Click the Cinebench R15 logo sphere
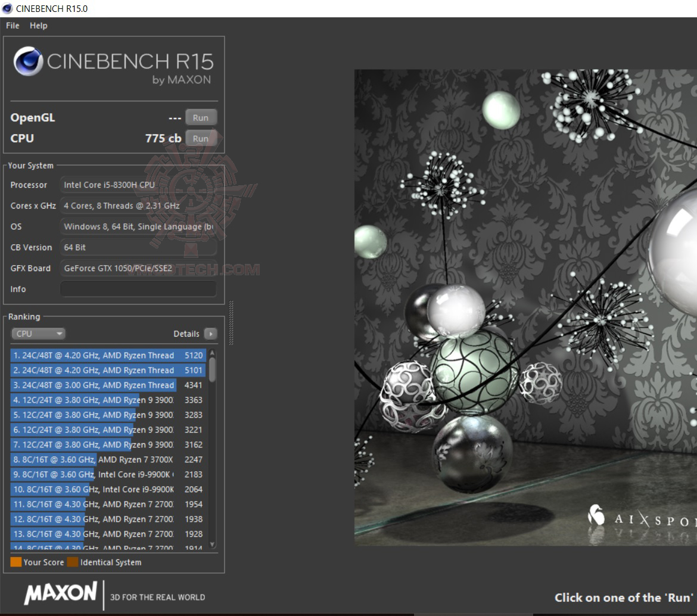697x616 pixels. click(28, 61)
